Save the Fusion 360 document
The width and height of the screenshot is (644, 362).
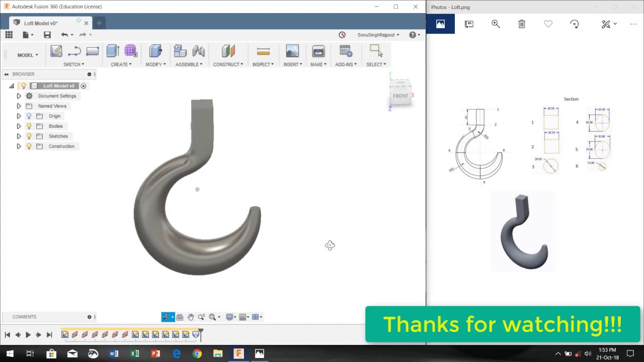coord(47,35)
